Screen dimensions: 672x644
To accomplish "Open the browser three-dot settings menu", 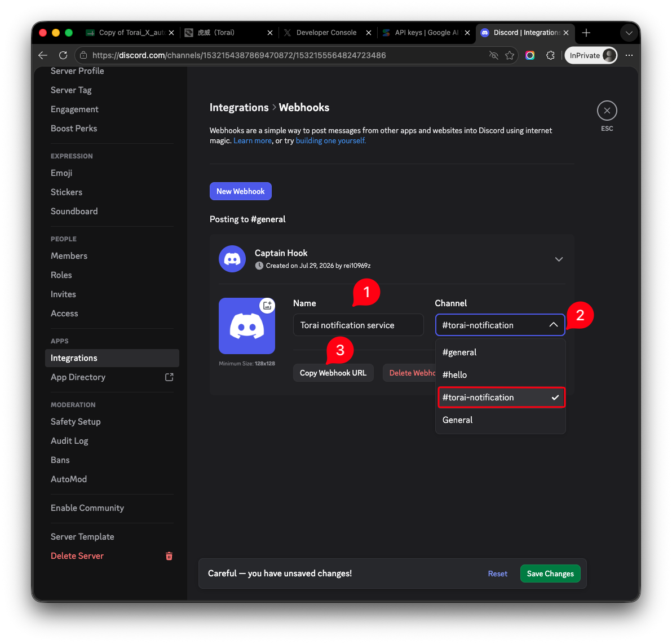I will click(x=629, y=55).
